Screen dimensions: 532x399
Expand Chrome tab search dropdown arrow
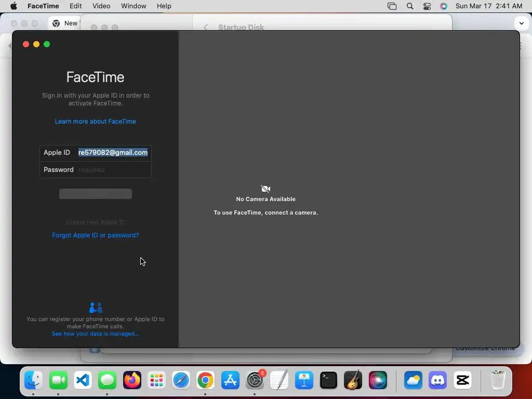click(521, 23)
